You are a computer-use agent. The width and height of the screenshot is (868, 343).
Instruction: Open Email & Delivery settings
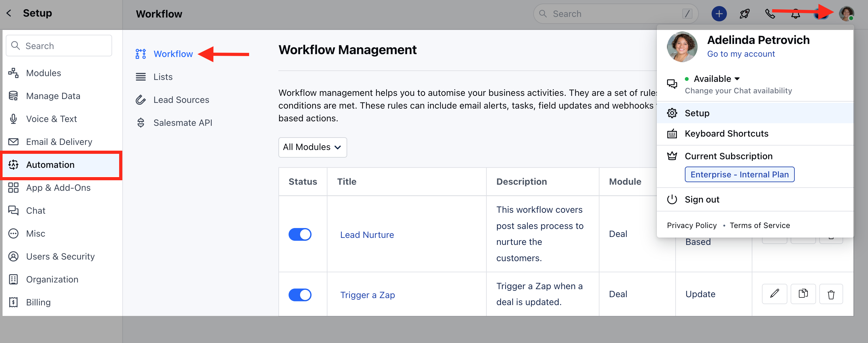click(x=59, y=141)
